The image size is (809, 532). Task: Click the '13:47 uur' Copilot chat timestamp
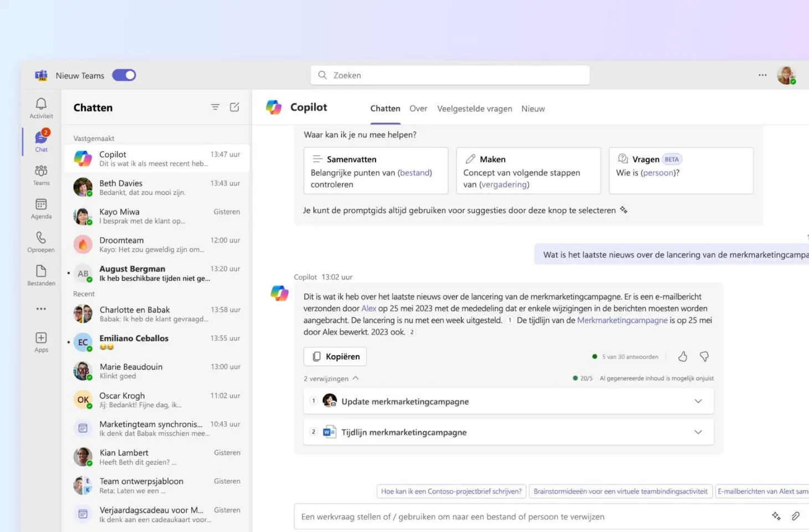coord(225,155)
